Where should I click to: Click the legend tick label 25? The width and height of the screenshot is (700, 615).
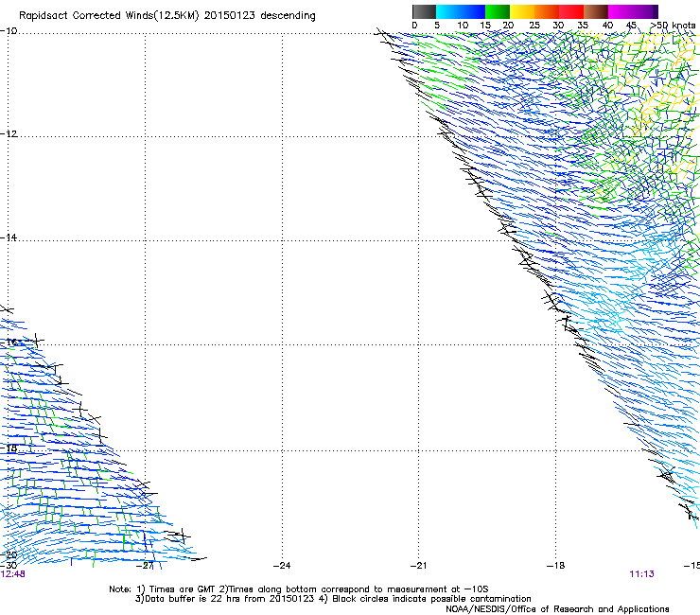point(534,26)
